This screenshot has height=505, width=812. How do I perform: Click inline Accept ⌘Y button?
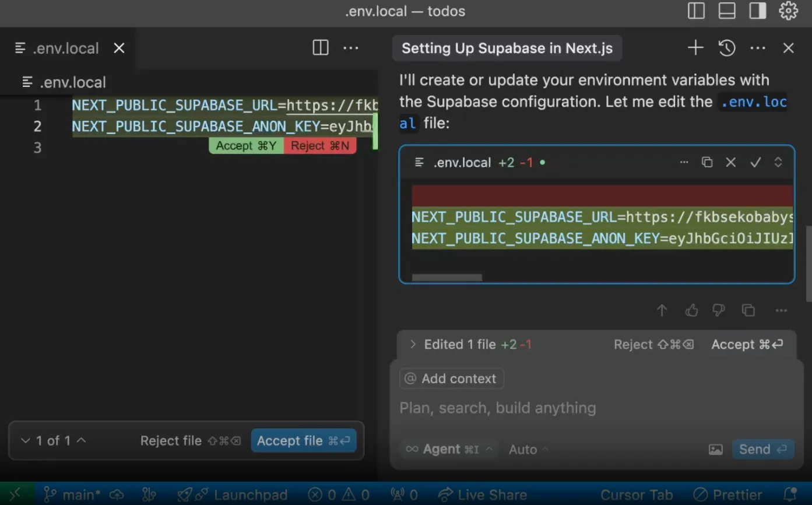coord(246,146)
